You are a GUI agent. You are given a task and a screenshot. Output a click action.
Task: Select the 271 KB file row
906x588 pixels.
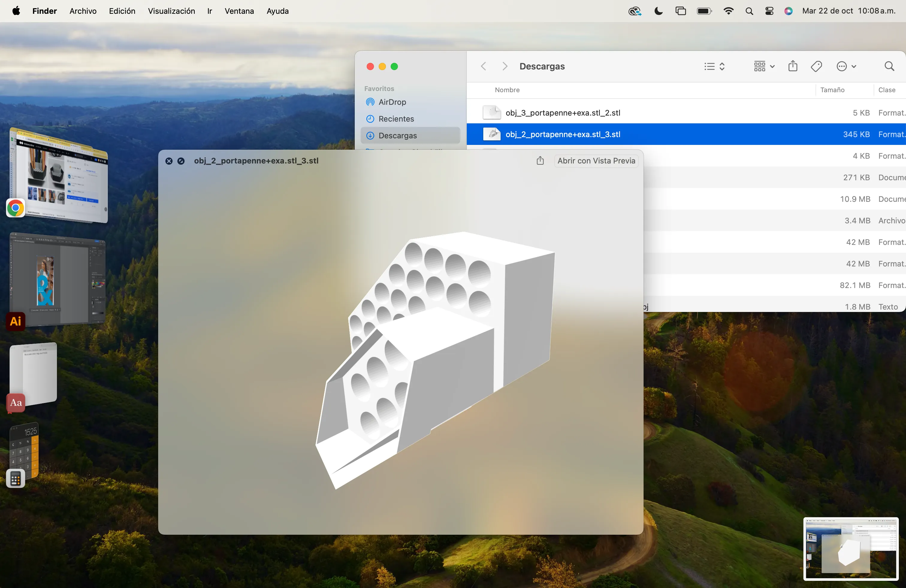pyautogui.click(x=774, y=177)
